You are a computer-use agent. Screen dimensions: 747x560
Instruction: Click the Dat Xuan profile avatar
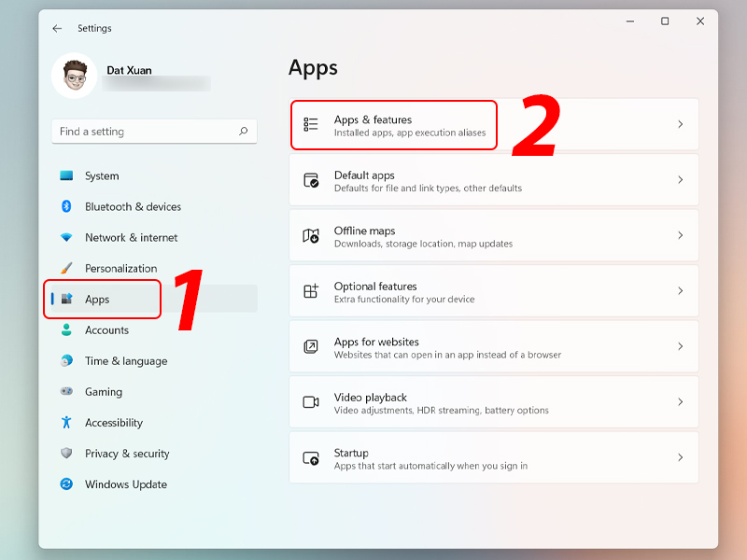(x=75, y=76)
